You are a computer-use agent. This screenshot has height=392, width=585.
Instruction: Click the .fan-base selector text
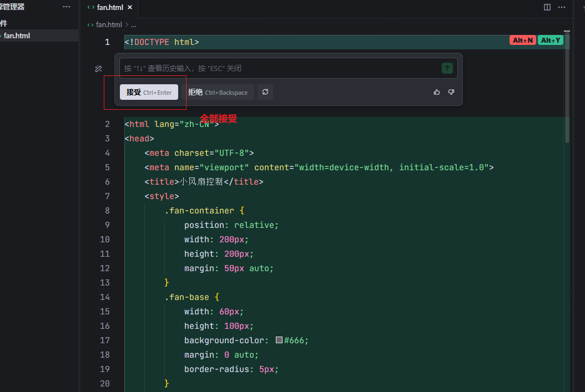click(x=186, y=297)
